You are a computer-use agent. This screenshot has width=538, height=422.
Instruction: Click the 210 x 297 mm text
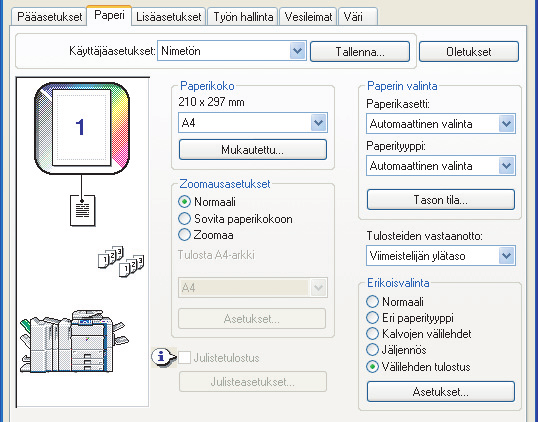[211, 102]
